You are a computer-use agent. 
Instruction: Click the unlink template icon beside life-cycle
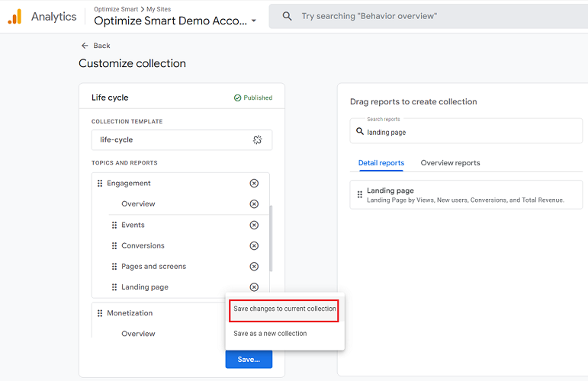[257, 139]
